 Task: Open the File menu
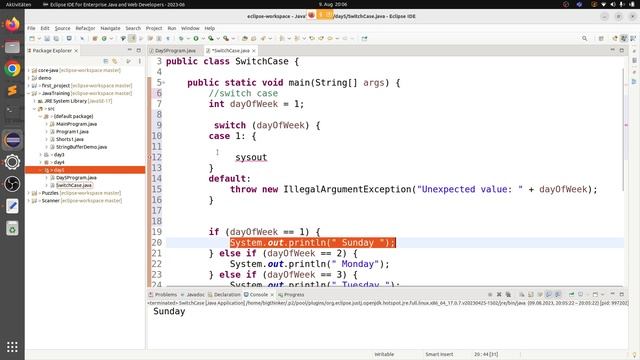(x=31, y=28)
